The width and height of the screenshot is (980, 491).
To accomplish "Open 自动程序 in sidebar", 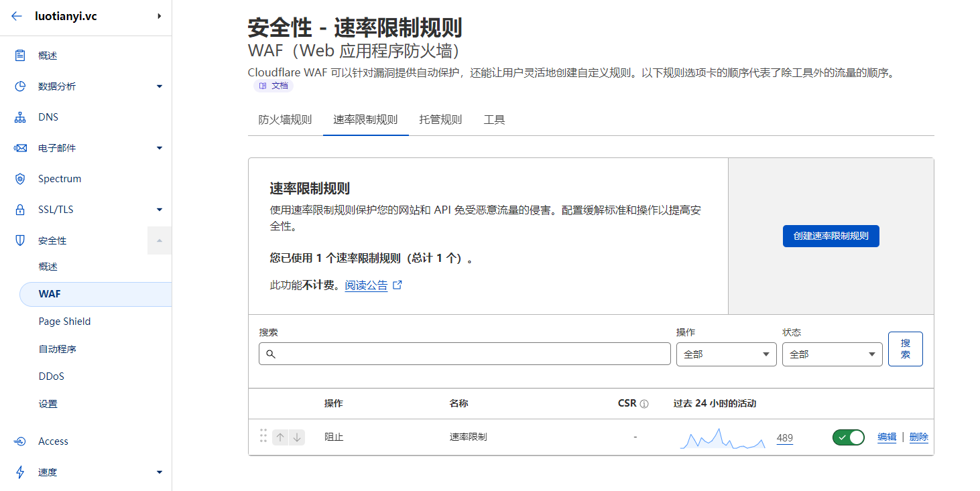I will pyautogui.click(x=58, y=349).
